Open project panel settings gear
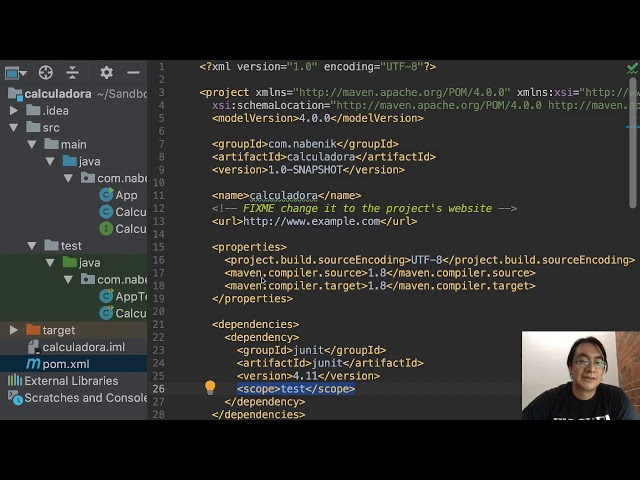Screen dimensions: 640x480 [x=107, y=73]
